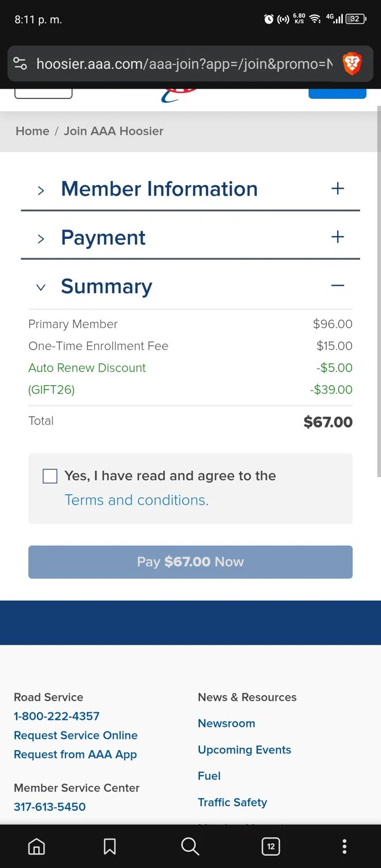Screen dimensions: 381x868
Task: Open the Terms and conditions link
Action: coord(136,500)
